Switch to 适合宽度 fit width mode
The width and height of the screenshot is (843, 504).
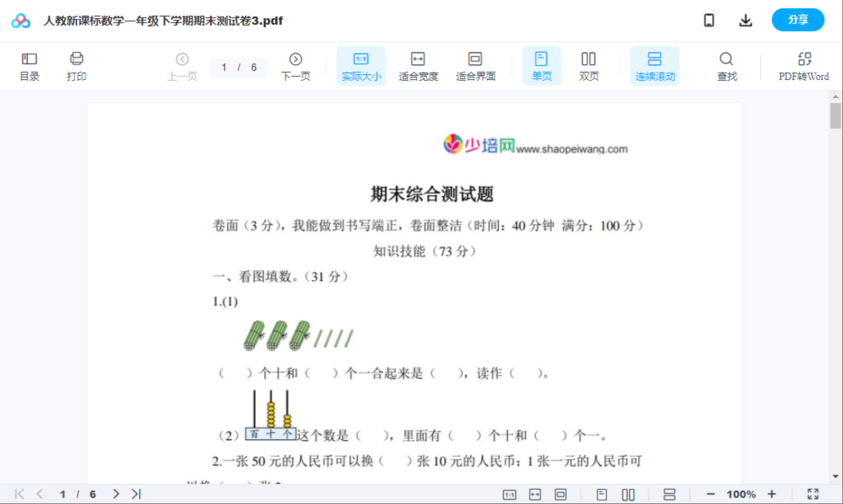(x=418, y=65)
